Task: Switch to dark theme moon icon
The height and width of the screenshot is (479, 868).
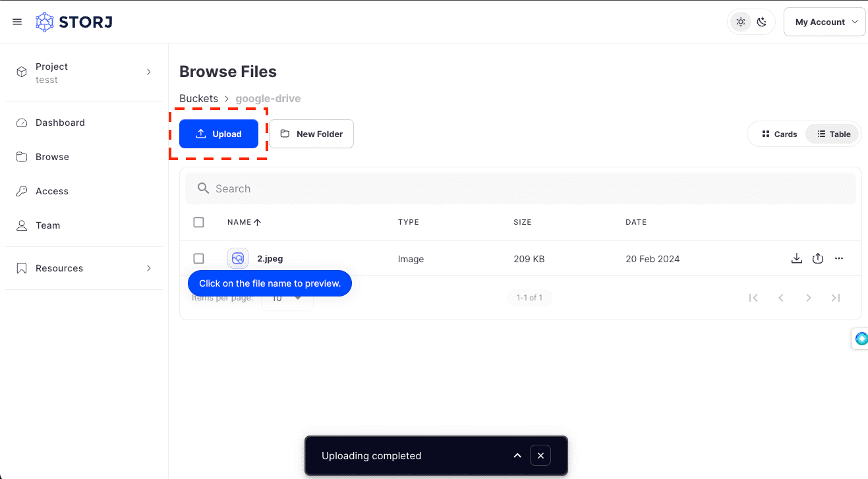Action: [x=762, y=22]
